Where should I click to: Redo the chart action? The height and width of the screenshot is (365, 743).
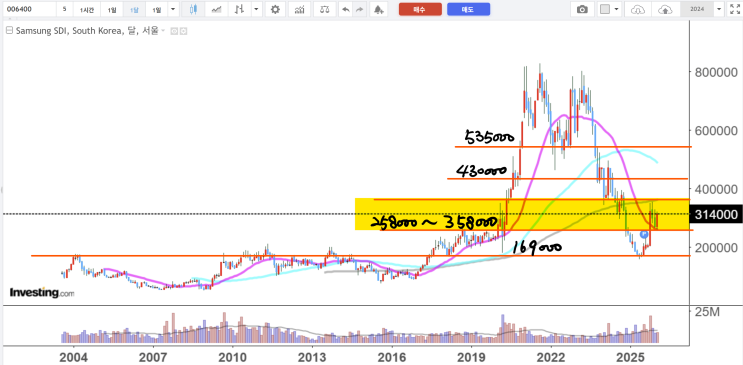(360, 9)
